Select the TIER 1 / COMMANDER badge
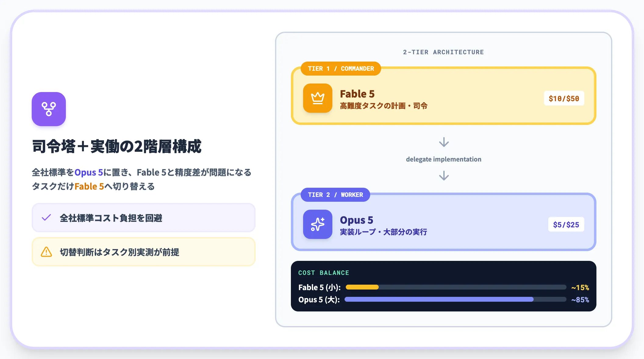The width and height of the screenshot is (644, 359). (x=341, y=69)
